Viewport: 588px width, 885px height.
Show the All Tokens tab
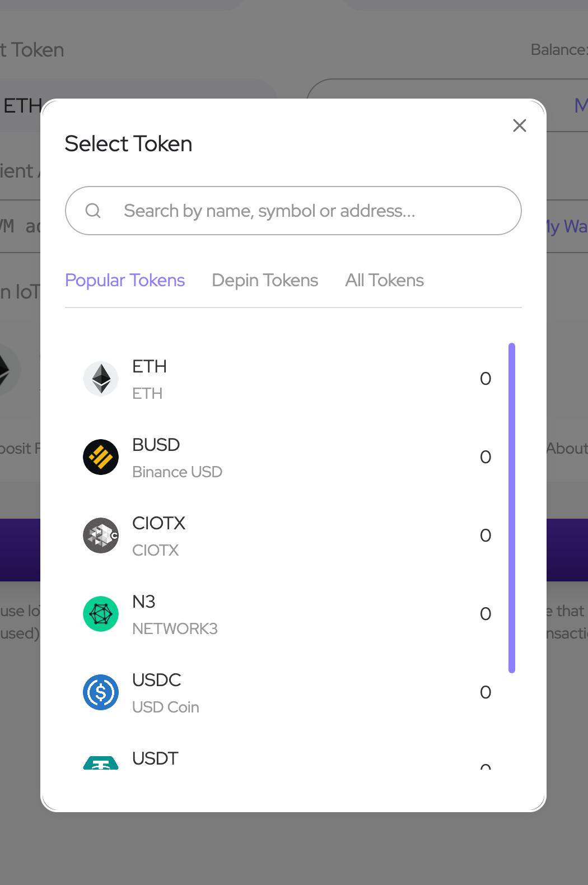(385, 280)
